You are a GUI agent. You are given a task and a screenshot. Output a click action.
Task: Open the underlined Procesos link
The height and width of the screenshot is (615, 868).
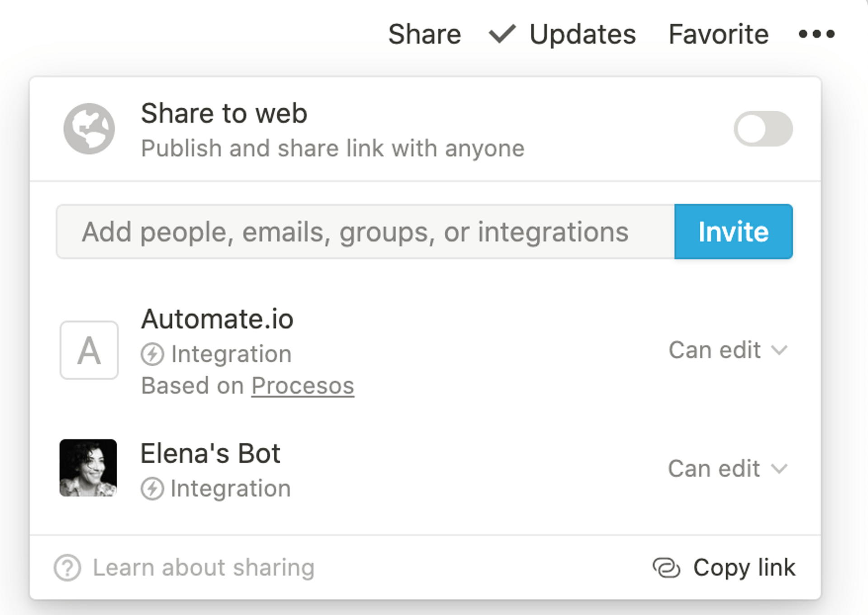tap(302, 386)
